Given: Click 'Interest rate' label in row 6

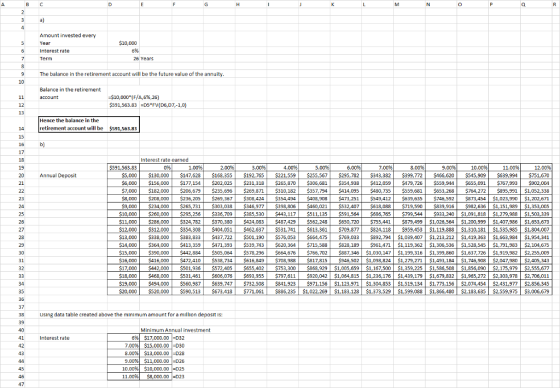Looking at the screenshot, I should 54,51.
